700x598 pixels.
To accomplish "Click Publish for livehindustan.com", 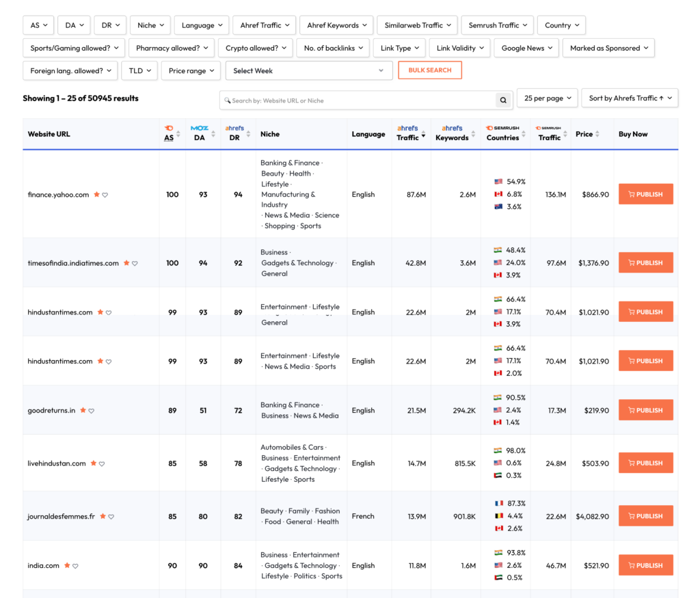I will coord(645,463).
